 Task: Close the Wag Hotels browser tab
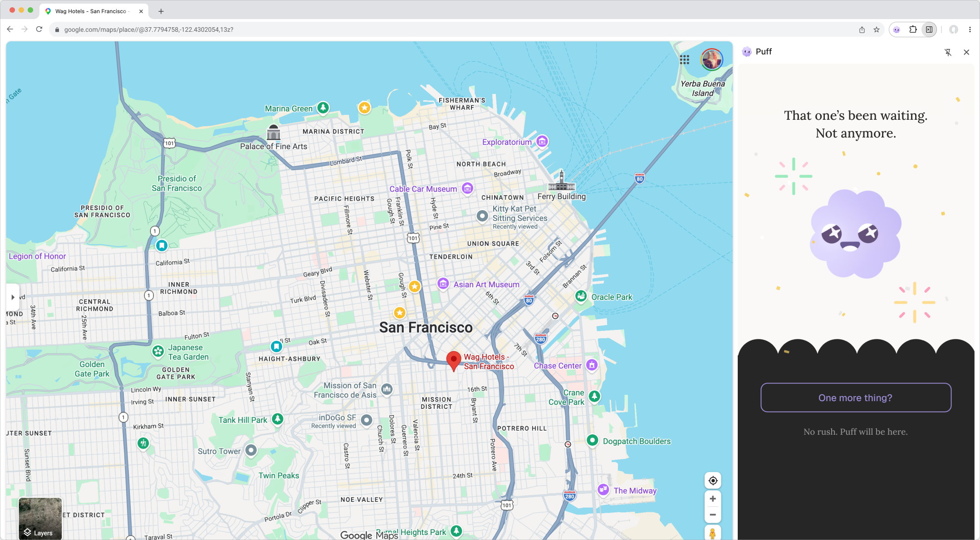coord(141,11)
